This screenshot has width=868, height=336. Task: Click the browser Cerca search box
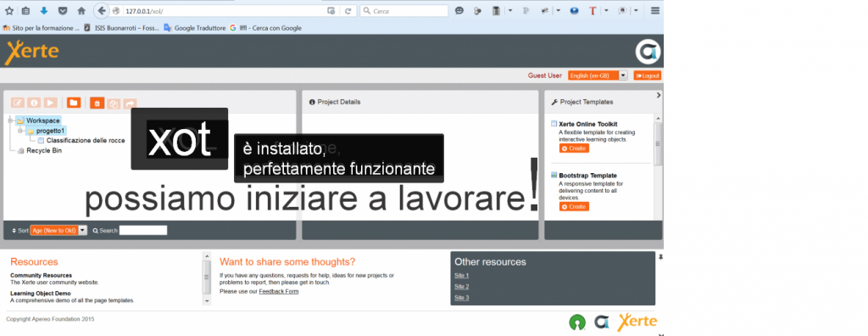pyautogui.click(x=403, y=10)
